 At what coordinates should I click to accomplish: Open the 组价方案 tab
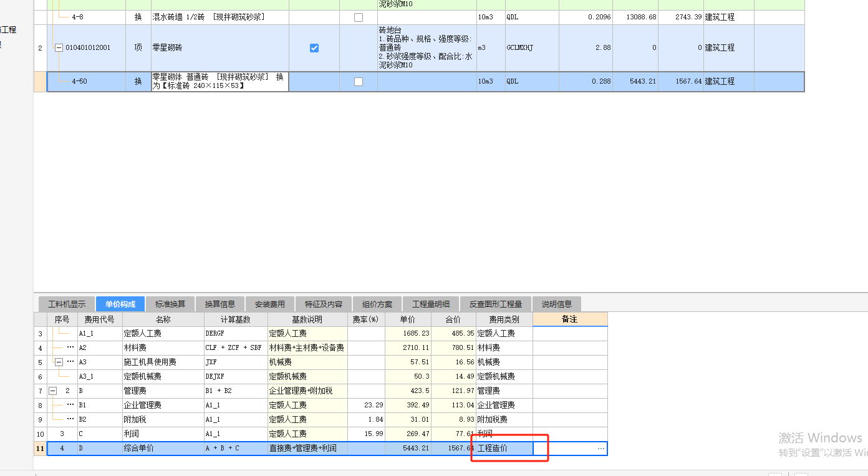point(377,304)
